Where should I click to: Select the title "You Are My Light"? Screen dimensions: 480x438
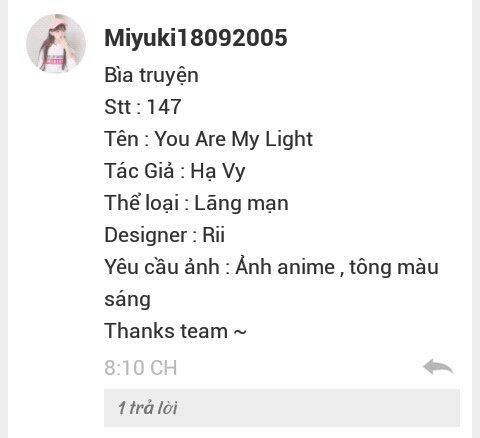234,139
